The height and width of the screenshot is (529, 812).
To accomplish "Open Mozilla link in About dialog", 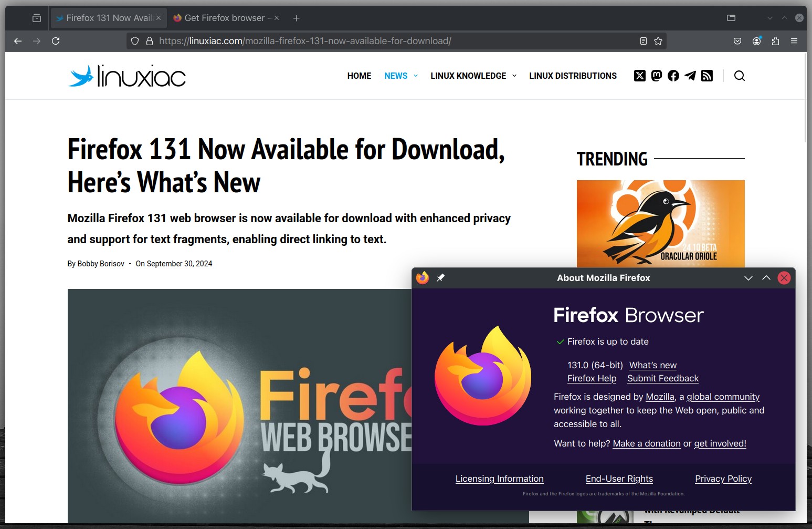I will click(660, 397).
